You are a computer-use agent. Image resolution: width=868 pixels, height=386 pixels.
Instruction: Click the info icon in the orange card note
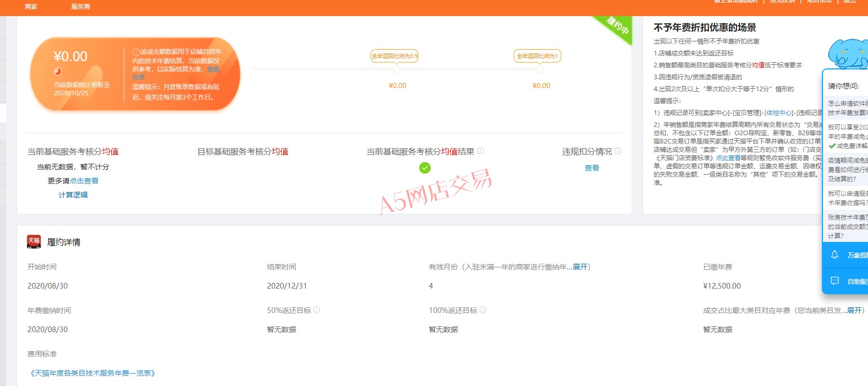pos(136,52)
